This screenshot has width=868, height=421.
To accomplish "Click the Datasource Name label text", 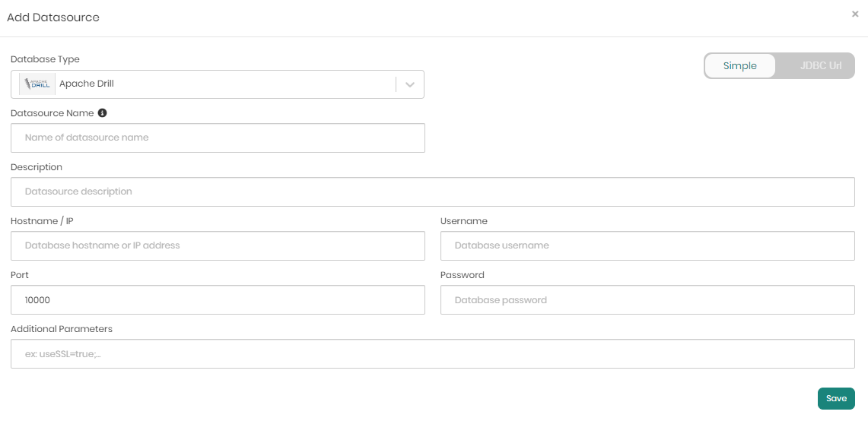I will (x=52, y=113).
